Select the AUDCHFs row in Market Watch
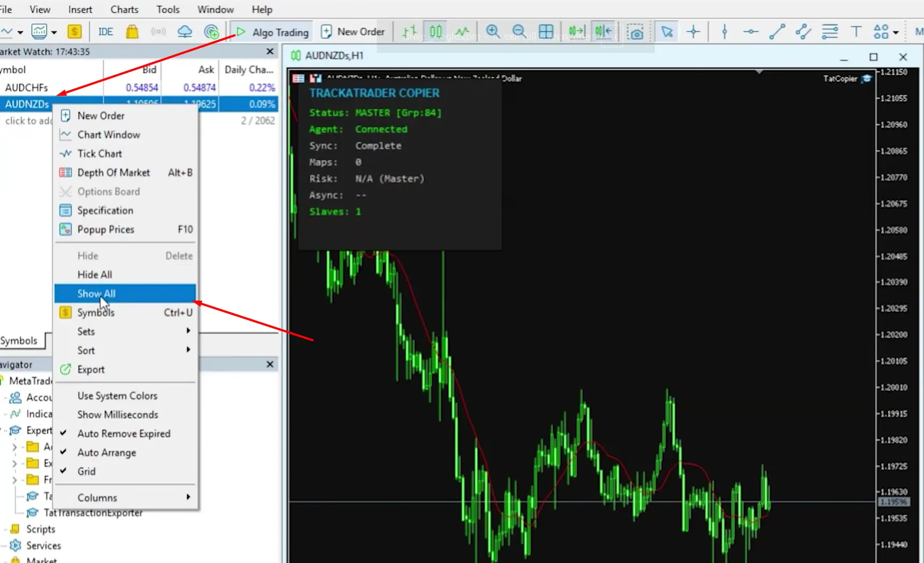Image resolution: width=924 pixels, height=563 pixels. [x=139, y=87]
